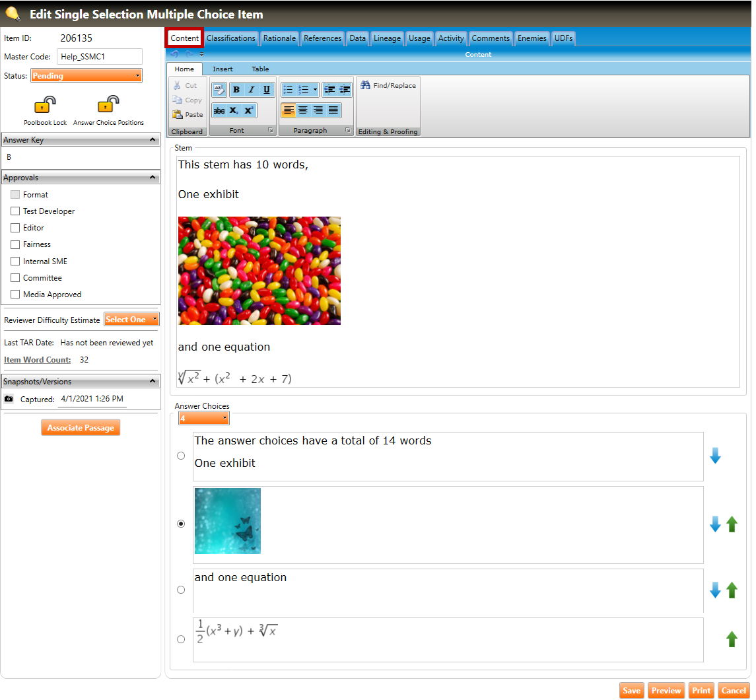Collapse the Approvals panel
This screenshot has height=700, width=756.
point(153,178)
